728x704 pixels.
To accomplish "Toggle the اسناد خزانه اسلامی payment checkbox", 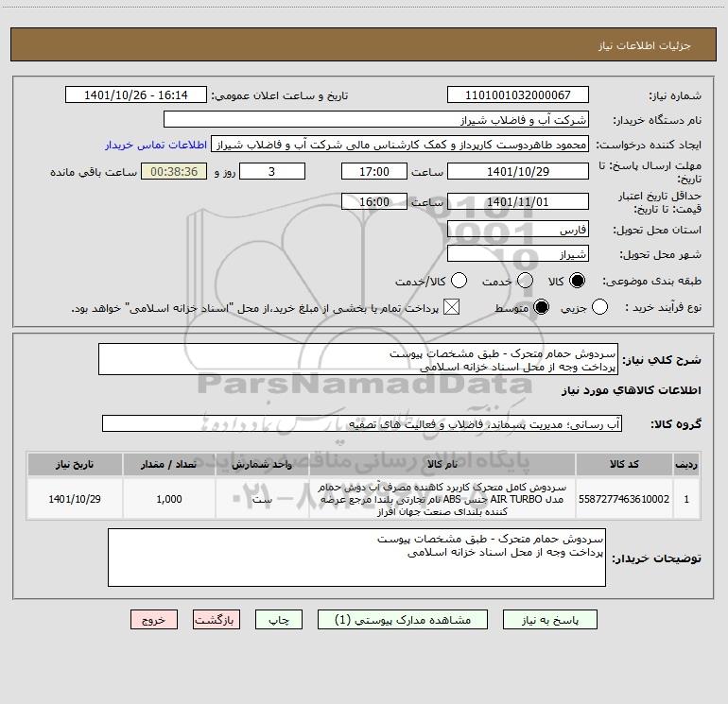I will click(451, 307).
